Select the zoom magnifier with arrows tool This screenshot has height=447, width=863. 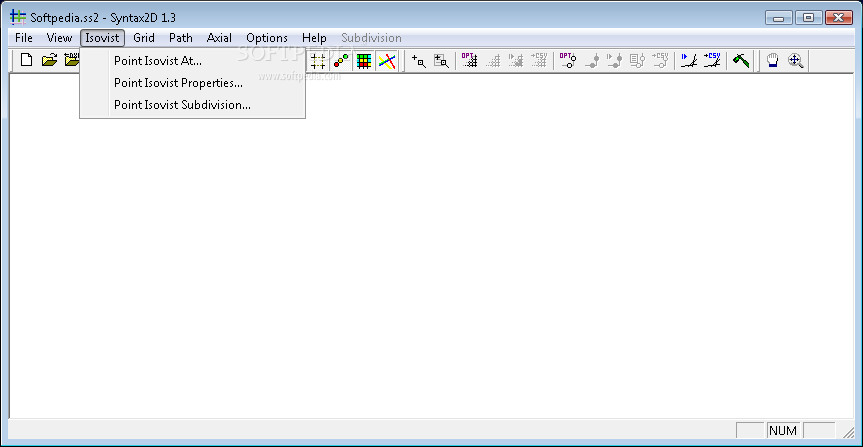[795, 60]
